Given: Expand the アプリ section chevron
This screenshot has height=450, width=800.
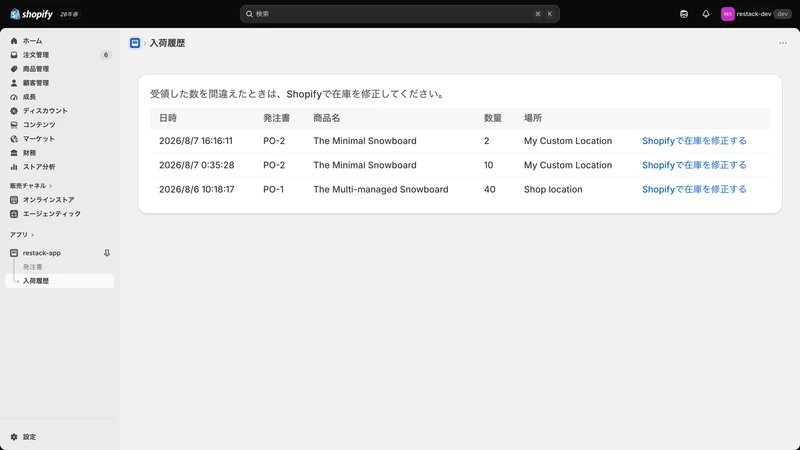Looking at the screenshot, I should click(x=32, y=235).
